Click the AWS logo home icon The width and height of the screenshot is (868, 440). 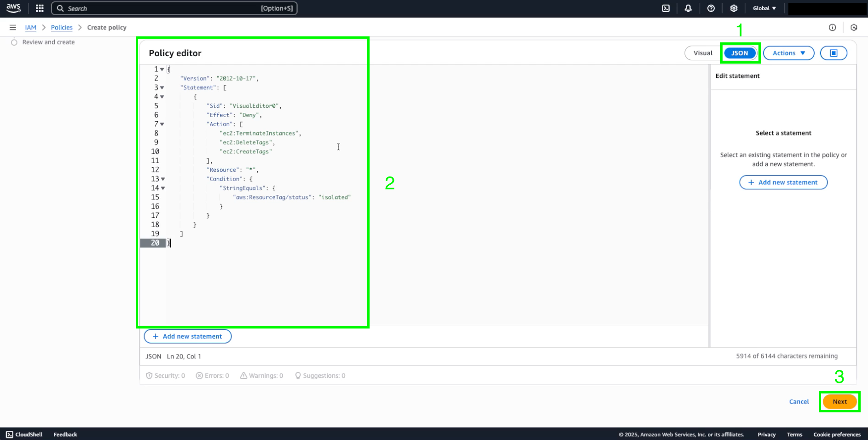click(x=13, y=8)
